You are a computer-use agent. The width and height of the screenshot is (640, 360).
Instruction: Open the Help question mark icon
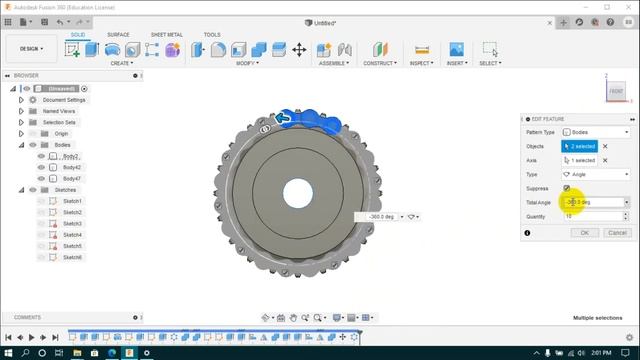tap(610, 22)
